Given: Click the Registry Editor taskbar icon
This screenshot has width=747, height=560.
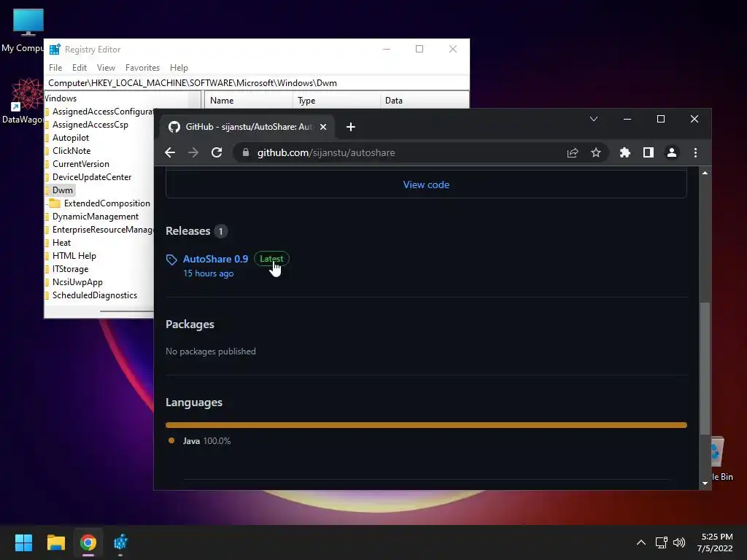Looking at the screenshot, I should pos(120,542).
